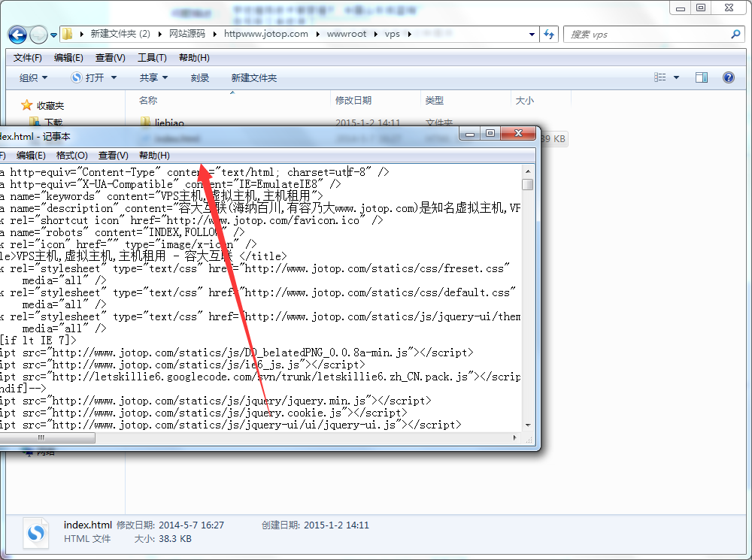Click the Notepad horizontal scrollbar thumb
Image resolution: width=752 pixels, height=560 pixels.
click(x=47, y=437)
